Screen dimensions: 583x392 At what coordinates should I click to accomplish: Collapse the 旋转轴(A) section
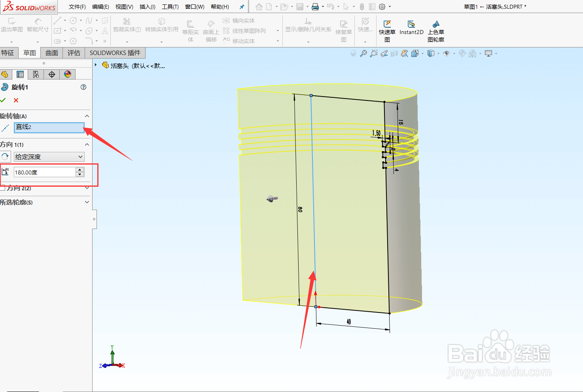coord(87,116)
